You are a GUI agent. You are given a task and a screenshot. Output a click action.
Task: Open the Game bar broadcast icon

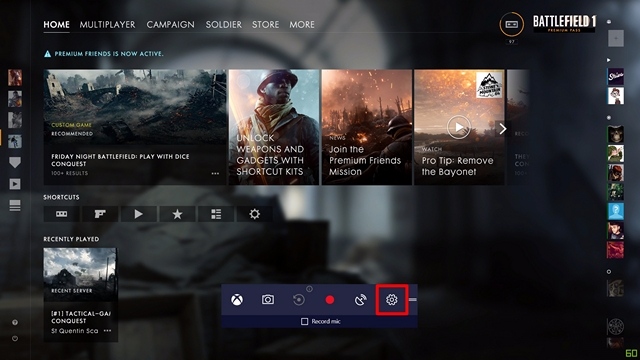[x=360, y=300]
